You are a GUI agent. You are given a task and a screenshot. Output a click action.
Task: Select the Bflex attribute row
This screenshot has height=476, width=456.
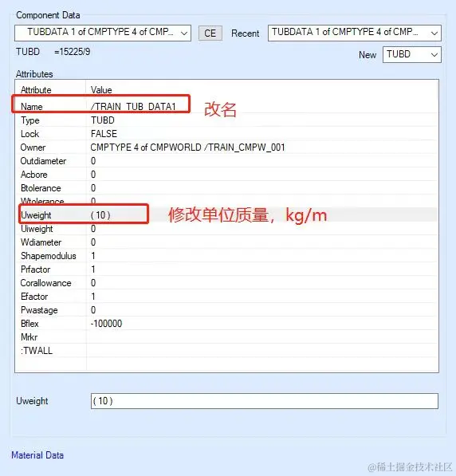pos(226,324)
